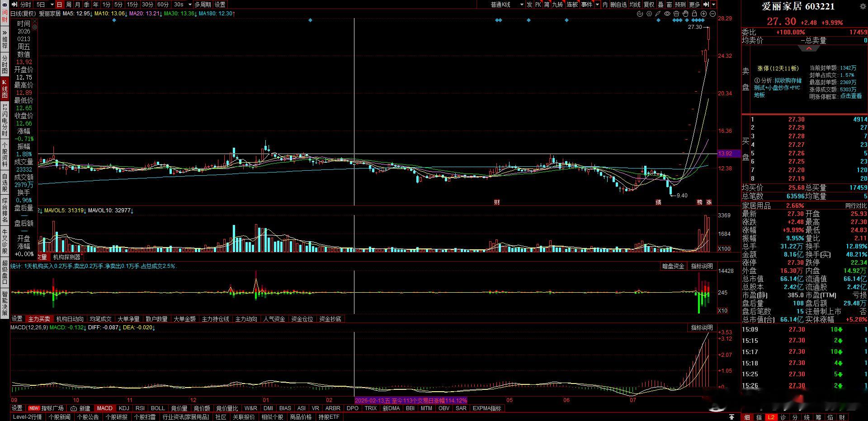The width and height of the screenshot is (868, 421).
Task: Open 指标广场 indicator marketplace
Action: coord(47,408)
